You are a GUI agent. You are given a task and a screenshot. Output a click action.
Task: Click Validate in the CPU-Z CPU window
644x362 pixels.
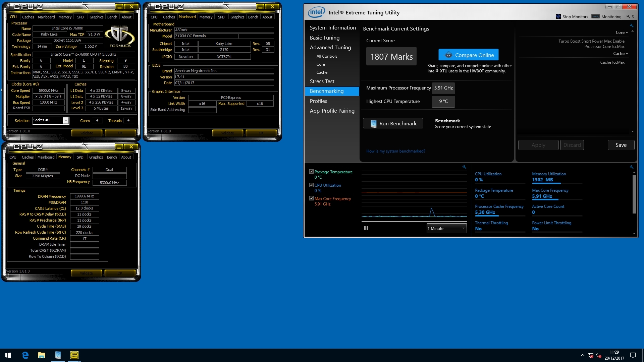[x=87, y=133]
